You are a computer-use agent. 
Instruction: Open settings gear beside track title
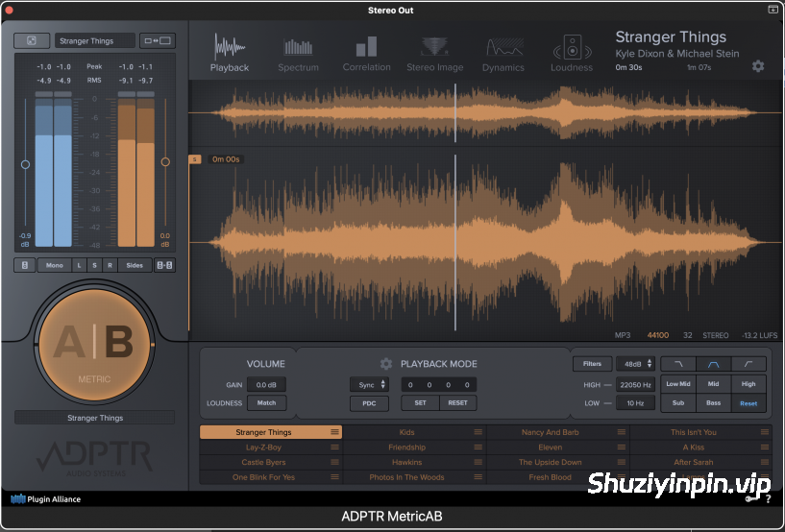click(x=758, y=66)
